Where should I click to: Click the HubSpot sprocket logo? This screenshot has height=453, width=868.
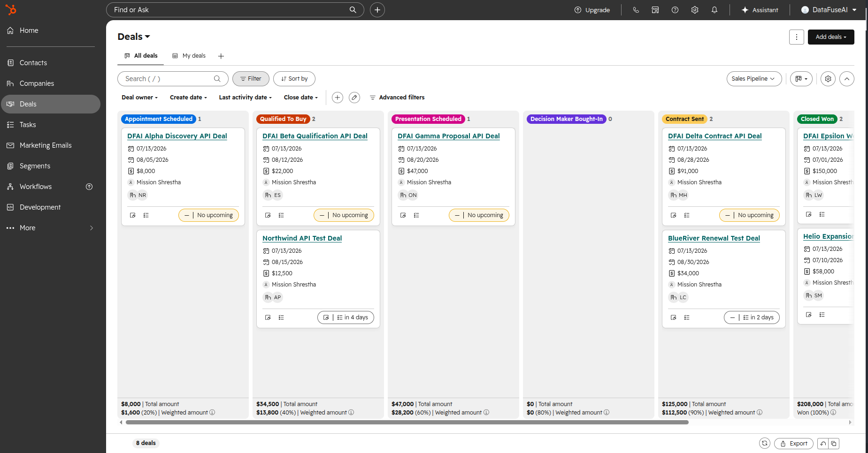click(10, 9)
